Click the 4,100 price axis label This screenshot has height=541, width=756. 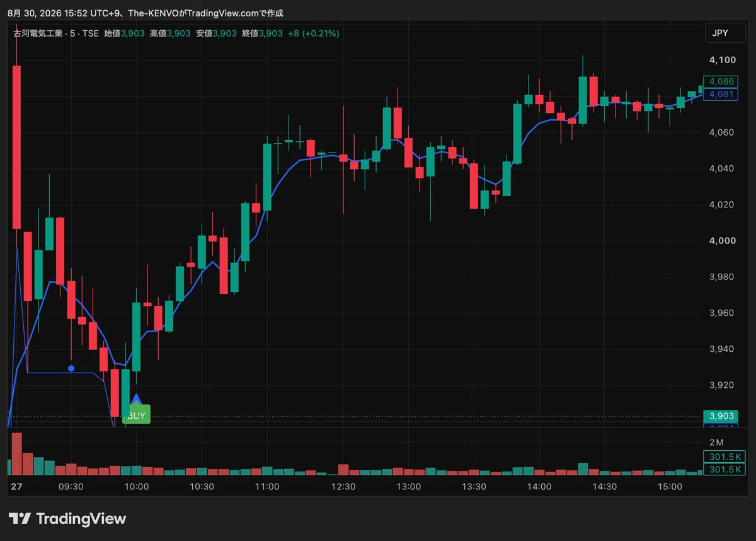(722, 60)
